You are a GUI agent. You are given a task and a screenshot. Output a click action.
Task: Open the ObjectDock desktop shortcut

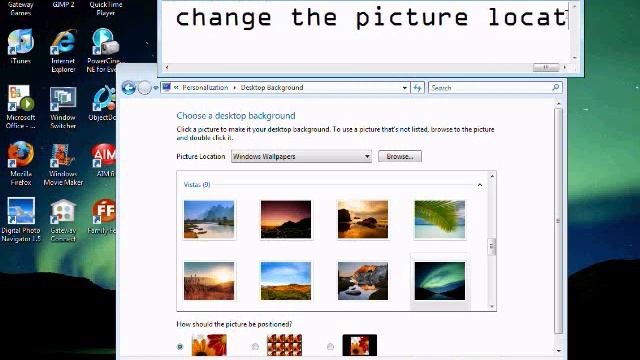(x=103, y=103)
